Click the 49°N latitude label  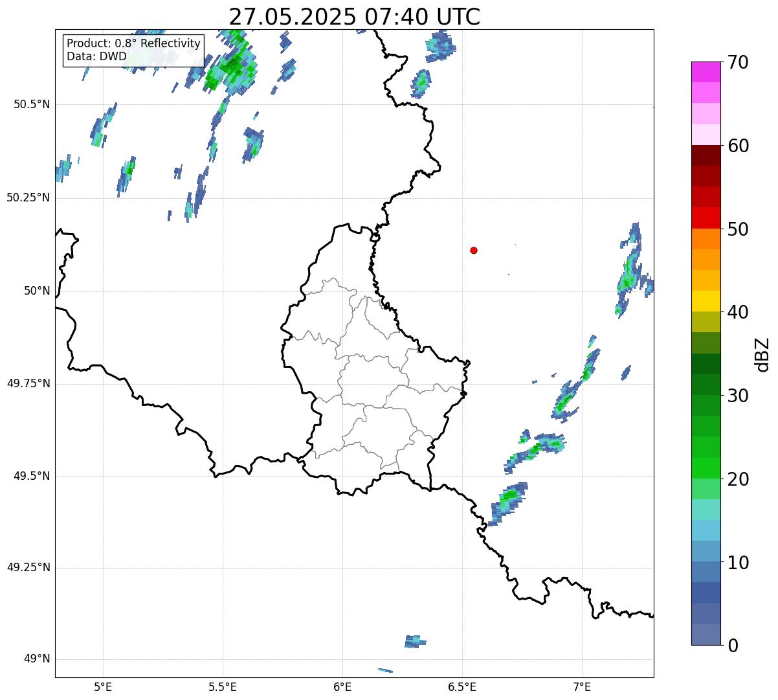[37, 659]
